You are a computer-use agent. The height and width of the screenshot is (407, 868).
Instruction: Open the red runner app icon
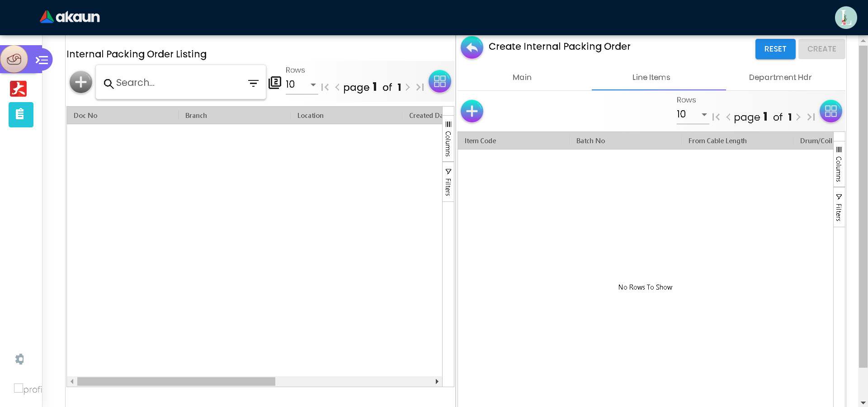click(x=19, y=89)
